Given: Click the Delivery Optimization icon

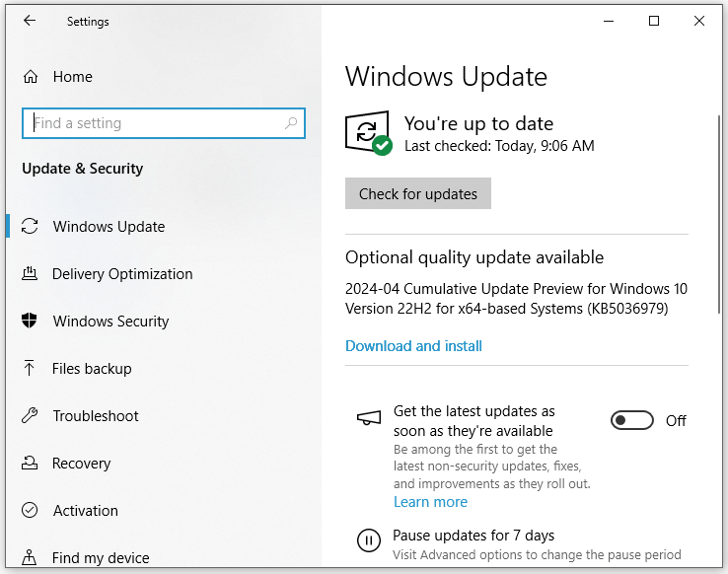Looking at the screenshot, I should pos(30,273).
